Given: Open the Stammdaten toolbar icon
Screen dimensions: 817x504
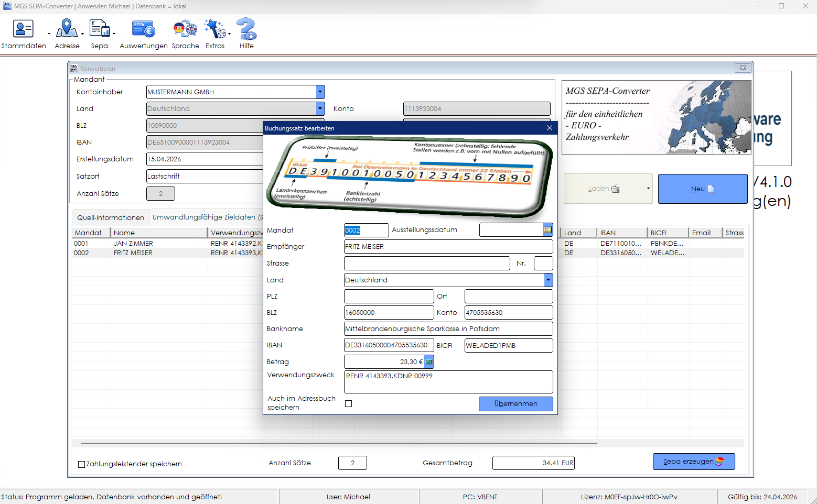Looking at the screenshot, I should coord(23,29).
